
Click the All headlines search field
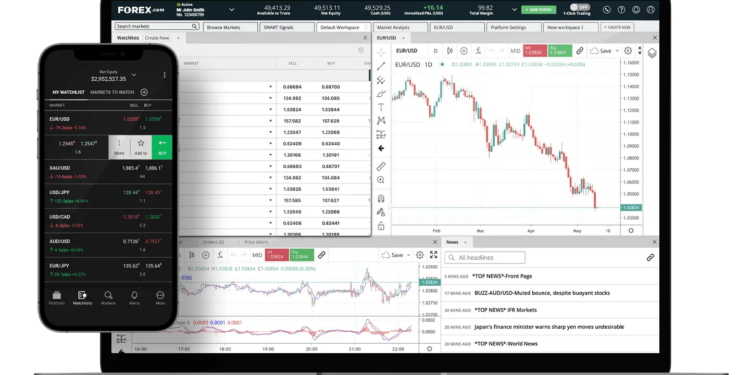tap(485, 257)
